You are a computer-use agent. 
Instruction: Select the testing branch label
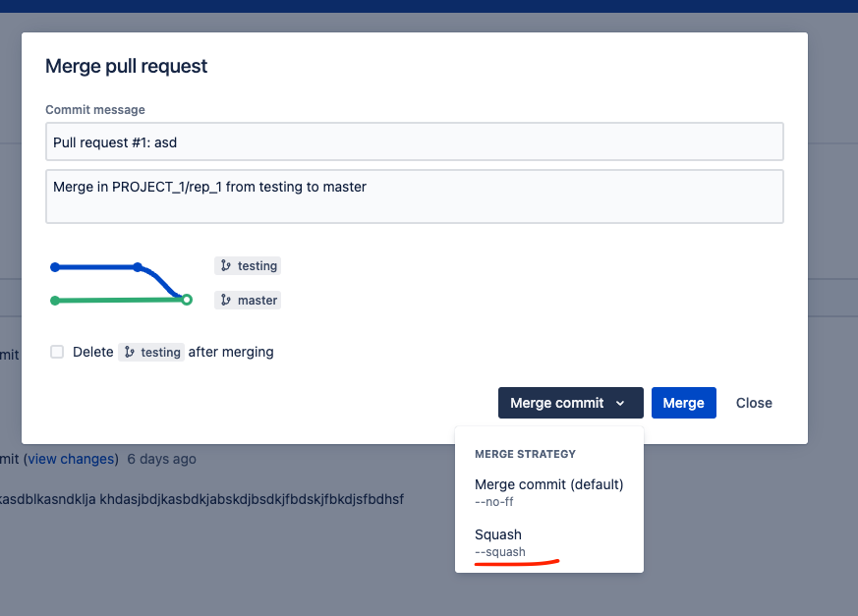coord(248,265)
